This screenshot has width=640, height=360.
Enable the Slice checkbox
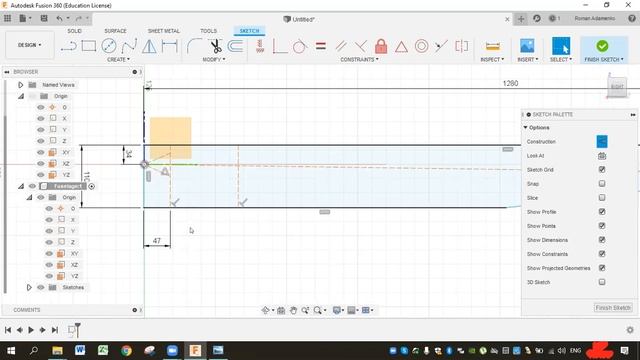(602, 198)
